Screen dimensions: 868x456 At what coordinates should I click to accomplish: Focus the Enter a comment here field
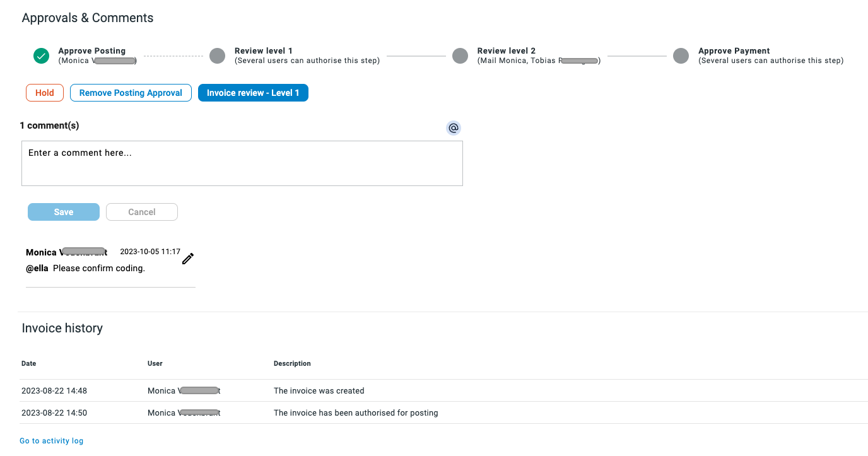(x=242, y=163)
